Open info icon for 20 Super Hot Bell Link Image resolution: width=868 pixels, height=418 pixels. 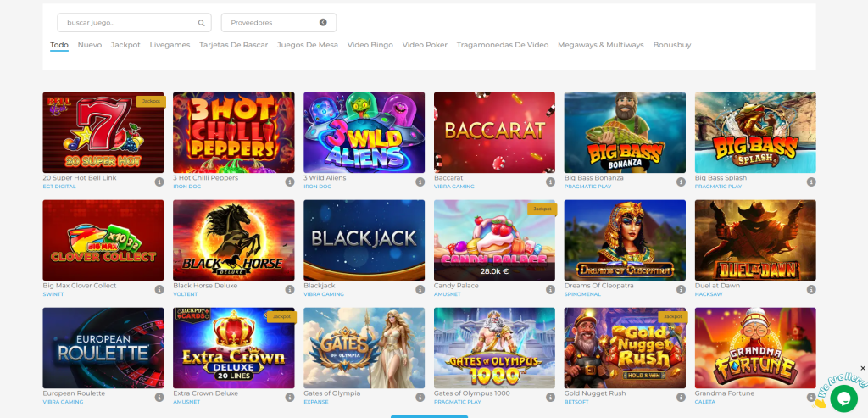[159, 181]
